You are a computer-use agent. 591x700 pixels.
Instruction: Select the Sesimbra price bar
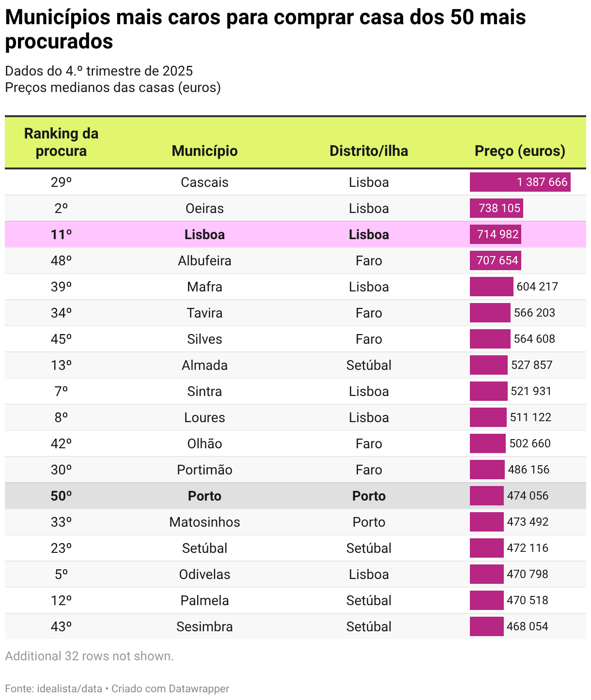pyautogui.click(x=486, y=626)
